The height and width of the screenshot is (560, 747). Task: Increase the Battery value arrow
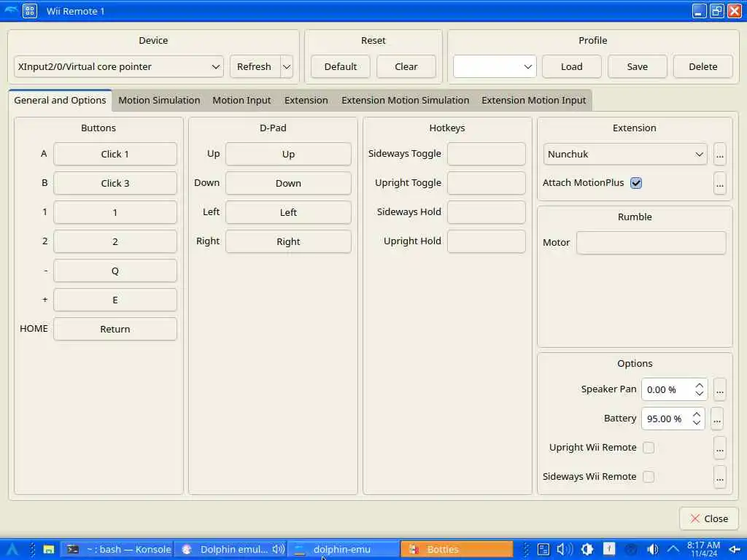coord(697,414)
